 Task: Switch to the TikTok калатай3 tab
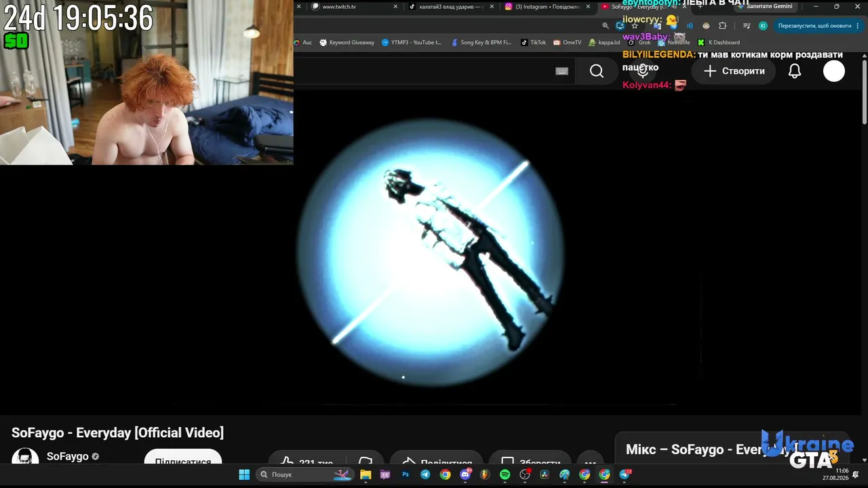coord(451,7)
